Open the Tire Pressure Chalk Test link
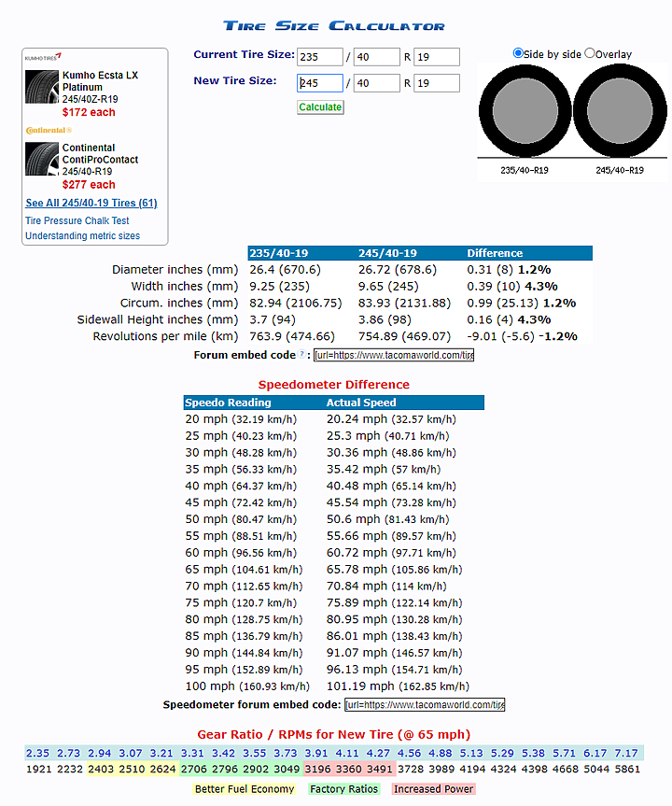This screenshot has width=672, height=806. point(77,220)
